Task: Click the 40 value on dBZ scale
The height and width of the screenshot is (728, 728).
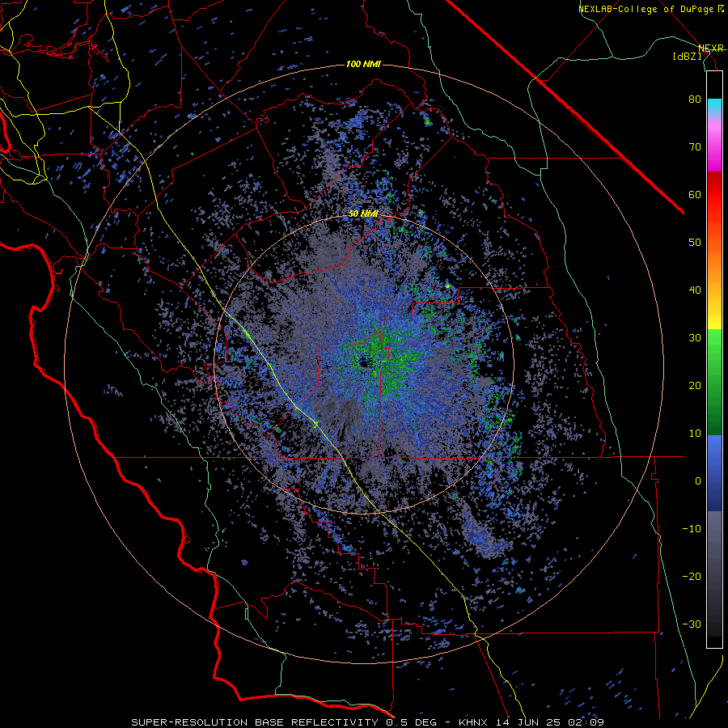Action: click(695, 290)
